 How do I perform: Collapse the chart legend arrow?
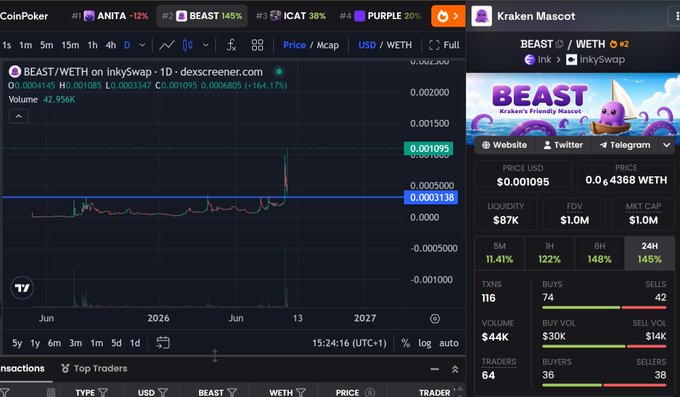click(19, 116)
